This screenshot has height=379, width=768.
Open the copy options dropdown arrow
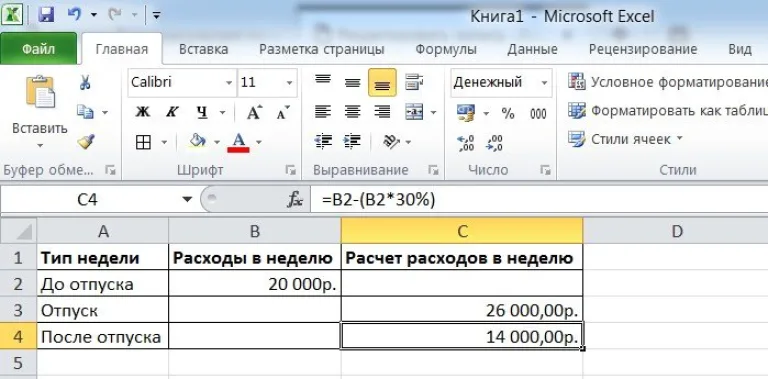105,113
